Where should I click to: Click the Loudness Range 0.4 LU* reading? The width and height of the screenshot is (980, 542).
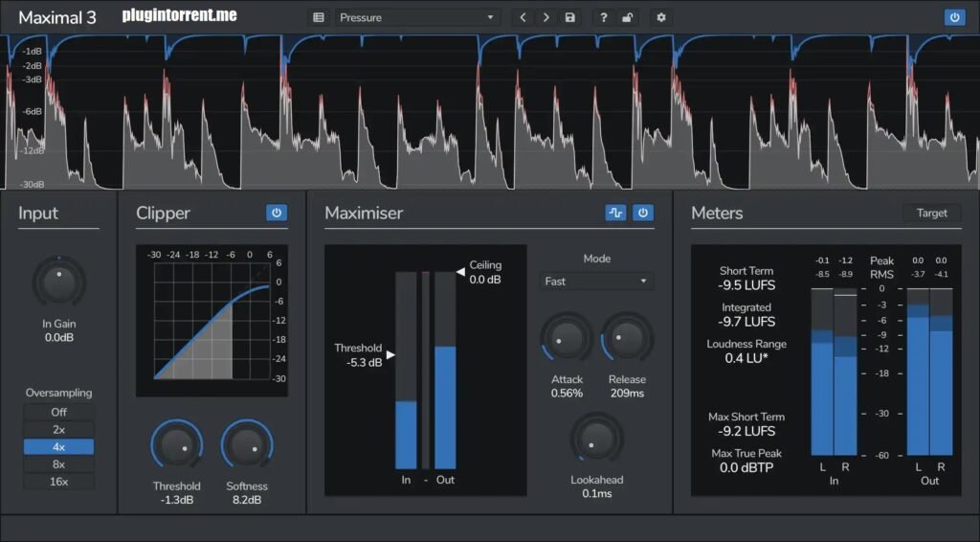[x=746, y=358]
